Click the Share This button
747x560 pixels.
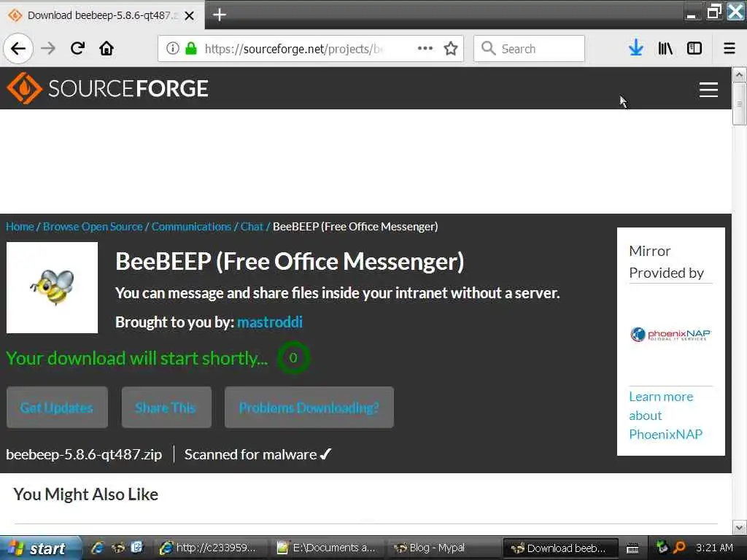tap(166, 408)
